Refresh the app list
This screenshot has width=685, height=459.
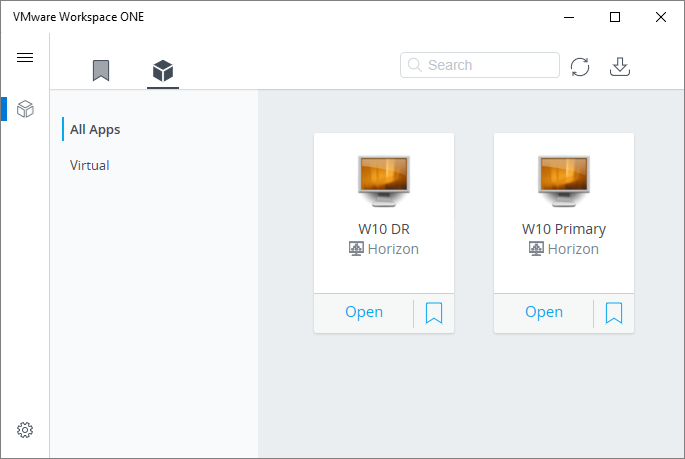(580, 66)
